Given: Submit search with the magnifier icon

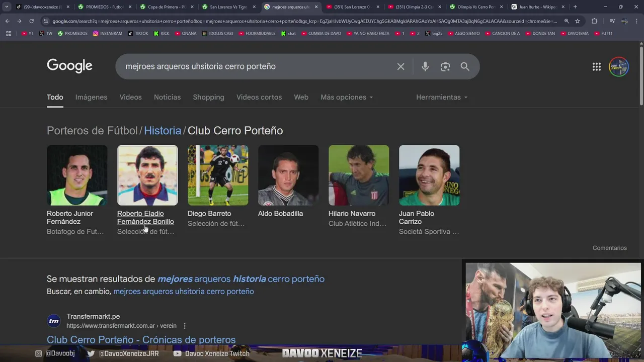Looking at the screenshot, I should click(x=465, y=66).
